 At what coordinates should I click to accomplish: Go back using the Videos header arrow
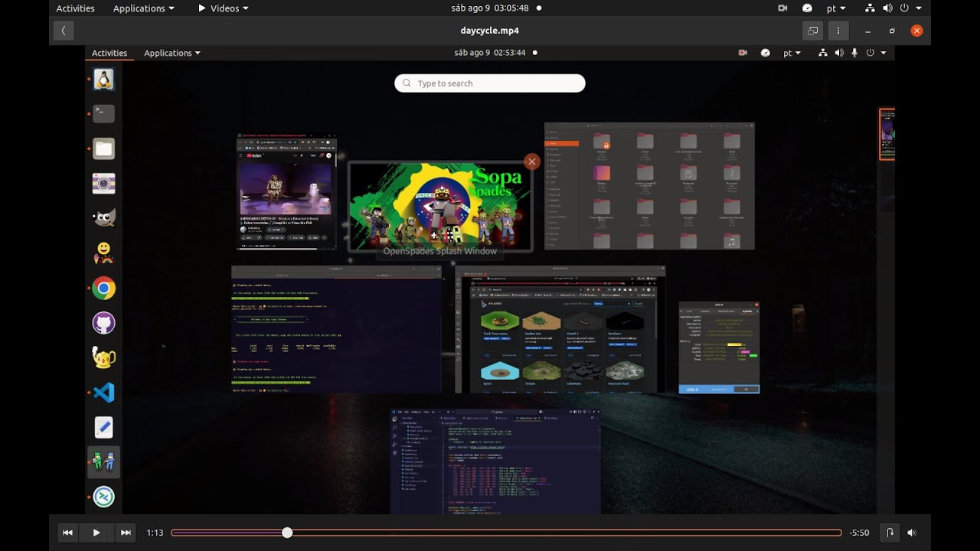click(64, 31)
